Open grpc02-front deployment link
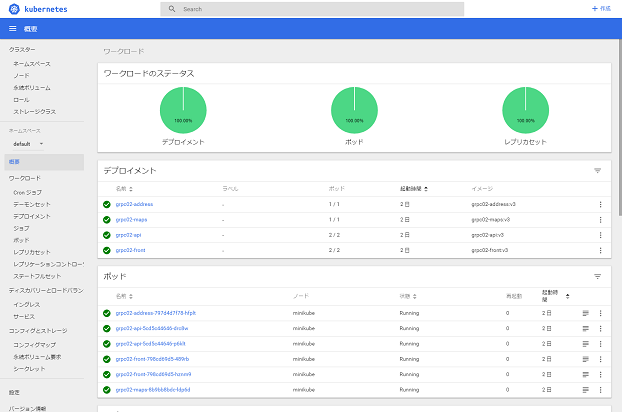622x412 pixels. (131, 250)
